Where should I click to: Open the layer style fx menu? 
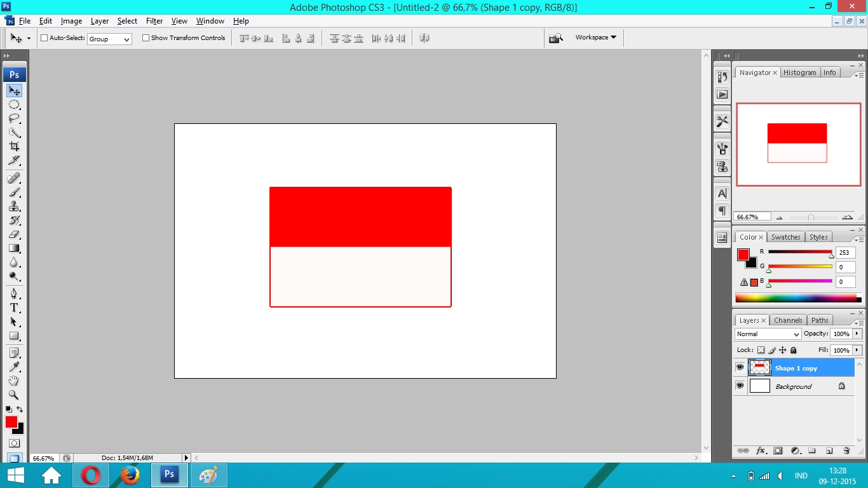point(761,451)
